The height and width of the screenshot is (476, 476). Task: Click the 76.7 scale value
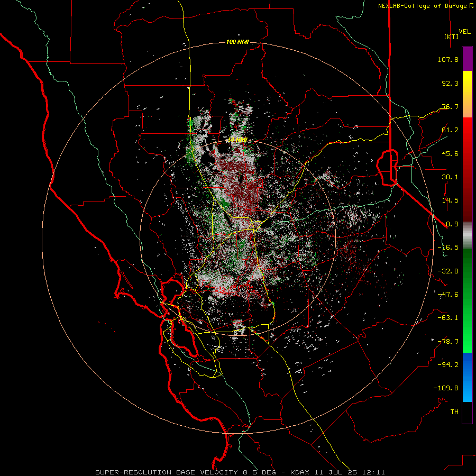click(x=450, y=106)
